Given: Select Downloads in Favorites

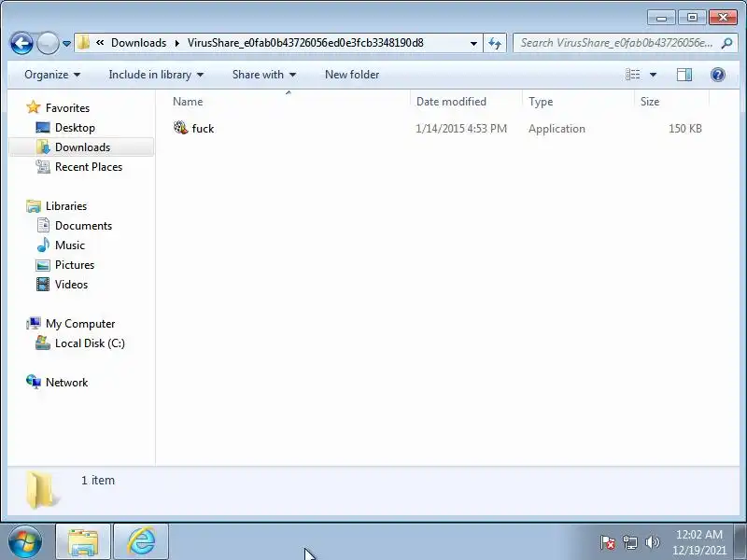Looking at the screenshot, I should coord(82,147).
